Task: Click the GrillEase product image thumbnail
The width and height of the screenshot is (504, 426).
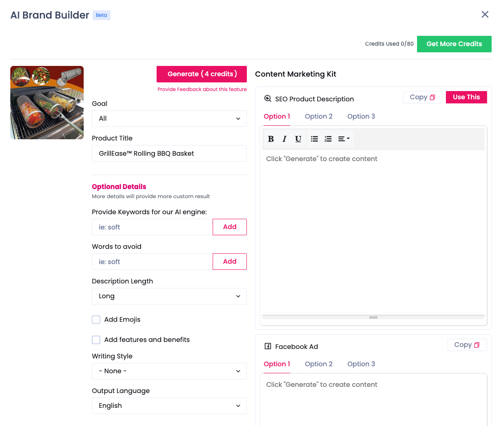Action: pyautogui.click(x=47, y=102)
